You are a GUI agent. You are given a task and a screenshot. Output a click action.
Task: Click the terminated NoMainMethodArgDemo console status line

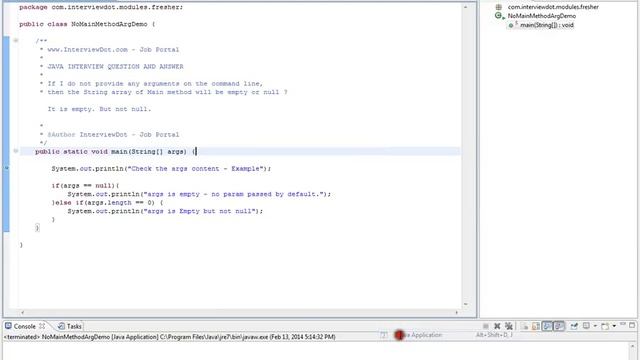[x=169, y=337]
